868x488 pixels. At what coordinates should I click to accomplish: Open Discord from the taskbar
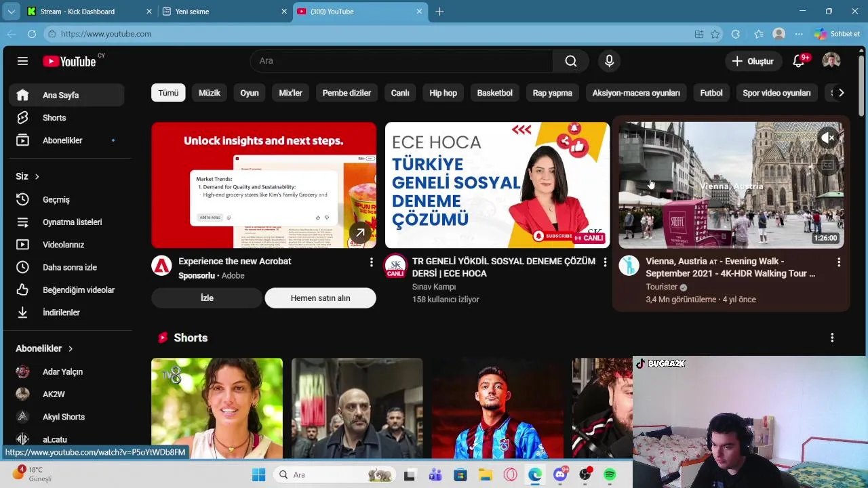(x=560, y=475)
